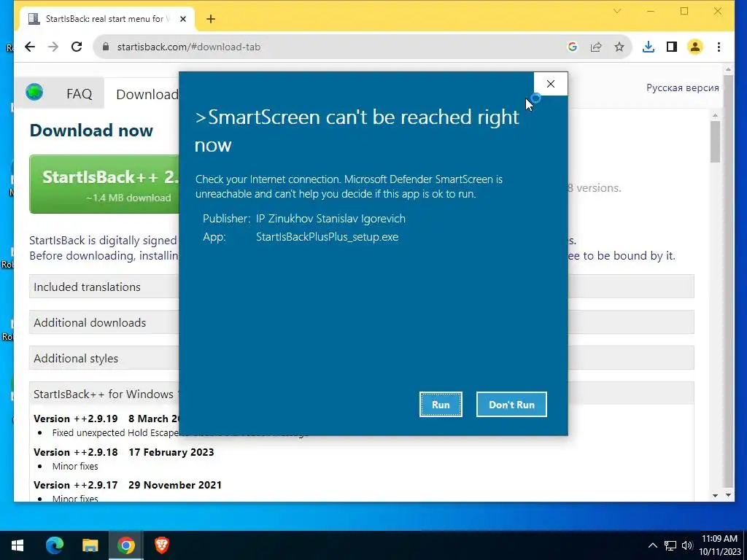The height and width of the screenshot is (560, 747).
Task: Collapse StartIsBack++ for Windows section
Action: coord(104,394)
